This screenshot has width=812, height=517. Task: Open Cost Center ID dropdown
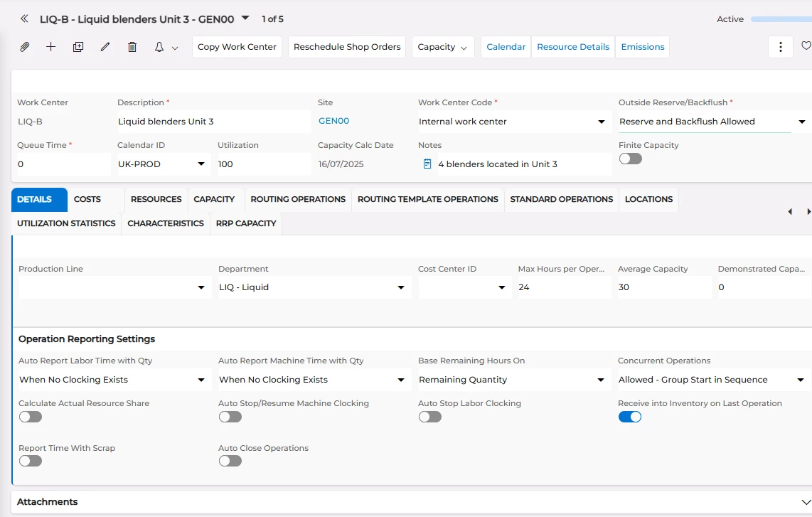(x=501, y=287)
